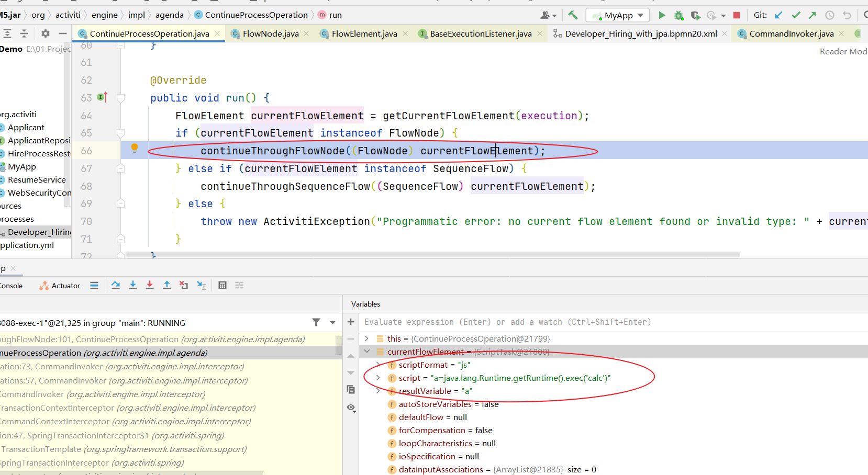Image resolution: width=868 pixels, height=475 pixels.
Task: Select Applicant in project tree
Action: [x=26, y=127]
